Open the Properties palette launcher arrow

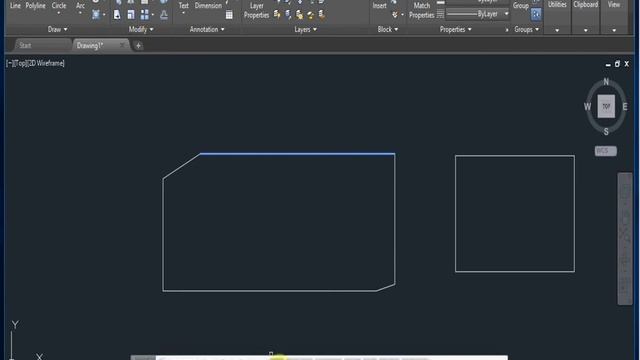[x=507, y=30]
